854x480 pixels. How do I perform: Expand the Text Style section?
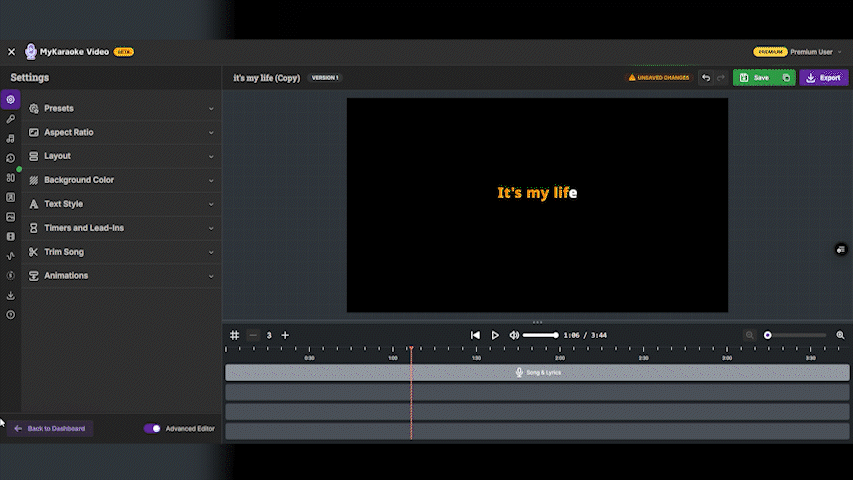[120, 204]
